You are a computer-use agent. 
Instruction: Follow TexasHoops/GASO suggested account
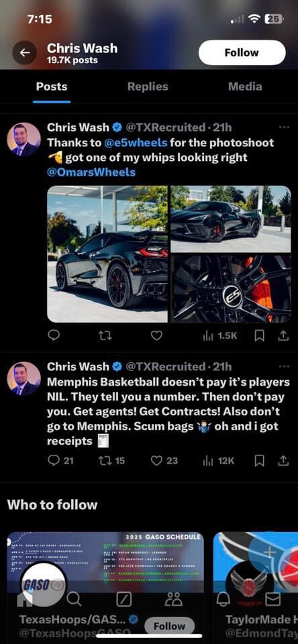(x=169, y=627)
